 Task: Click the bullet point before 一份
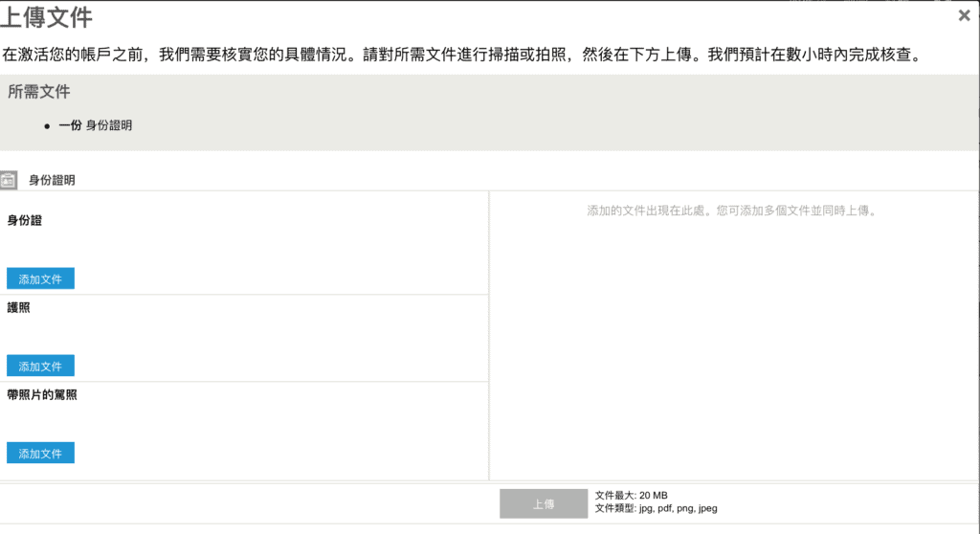(x=47, y=126)
